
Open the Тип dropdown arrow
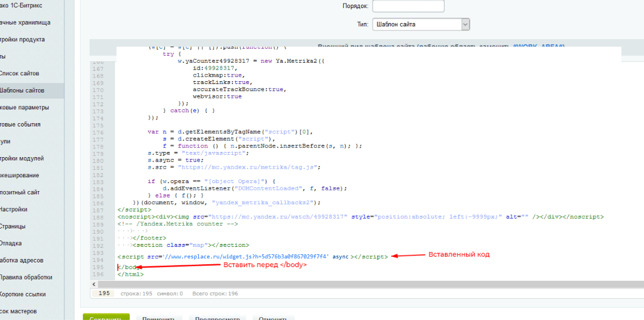pyautogui.click(x=465, y=25)
